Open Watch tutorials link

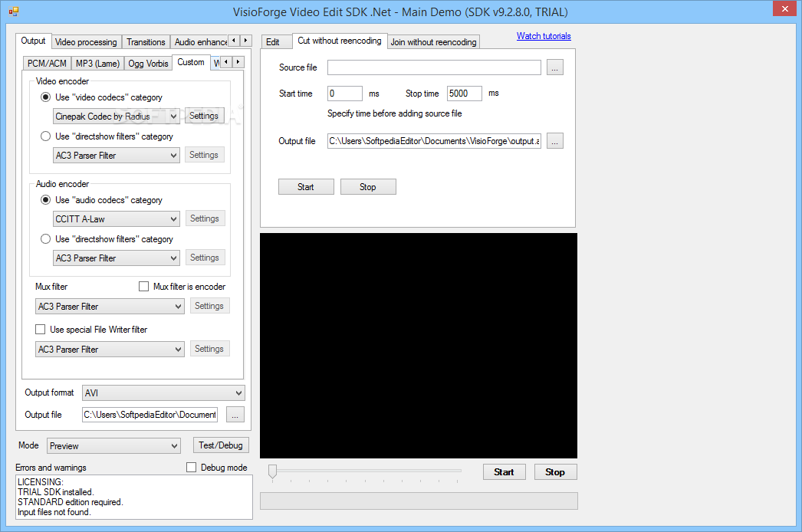tap(544, 36)
